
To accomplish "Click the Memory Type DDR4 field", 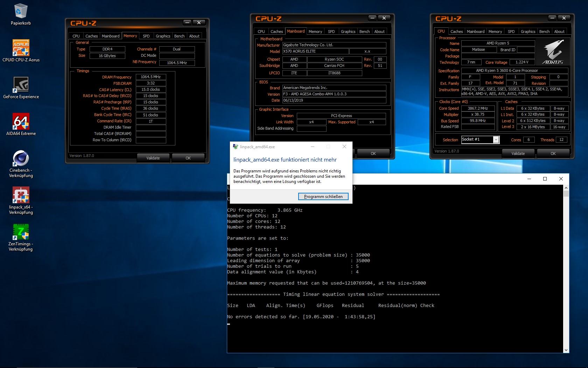I will 107,49.
